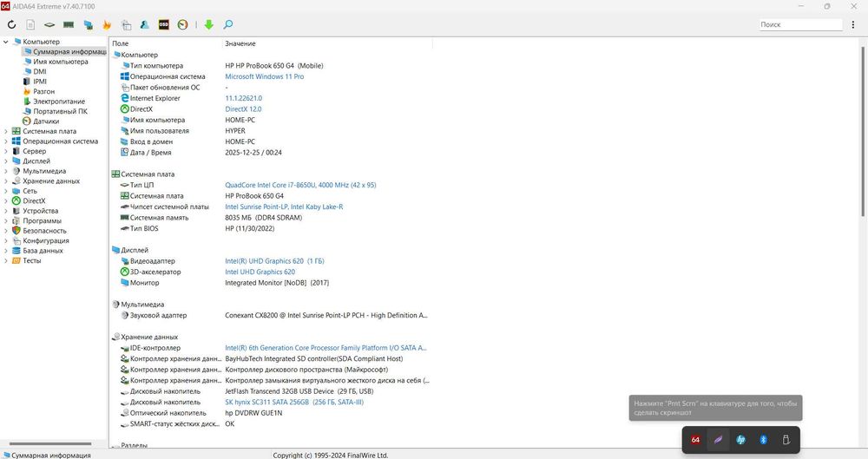Select the Портативный ПК tree item

click(x=61, y=111)
